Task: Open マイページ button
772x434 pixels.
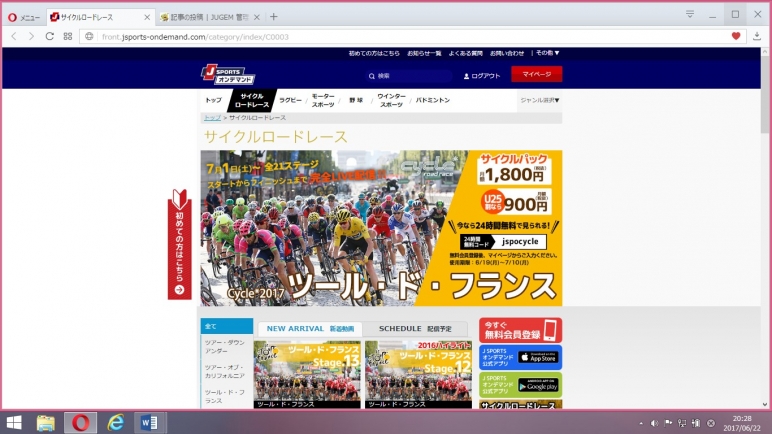Action: point(536,74)
